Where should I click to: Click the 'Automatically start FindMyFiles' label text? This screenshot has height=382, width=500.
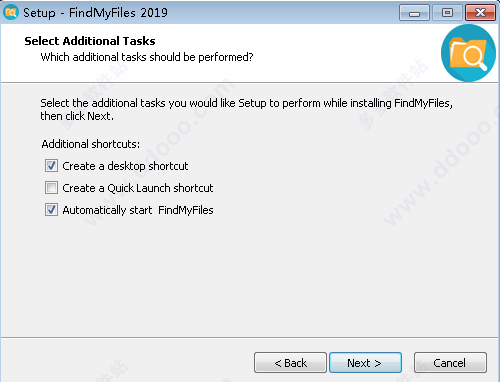click(138, 210)
